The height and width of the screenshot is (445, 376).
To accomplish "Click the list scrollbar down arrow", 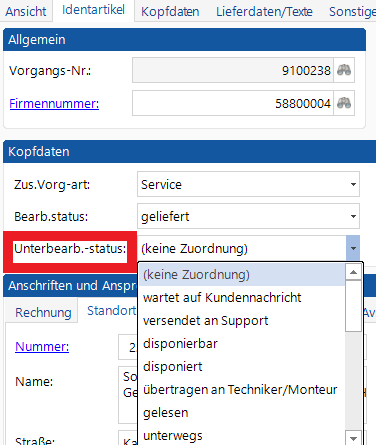I will click(353, 438).
